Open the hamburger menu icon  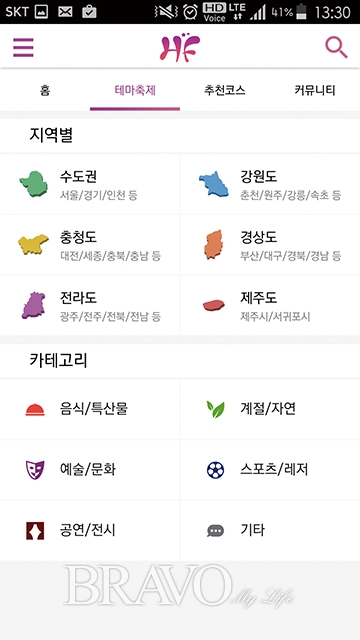pyautogui.click(x=23, y=48)
